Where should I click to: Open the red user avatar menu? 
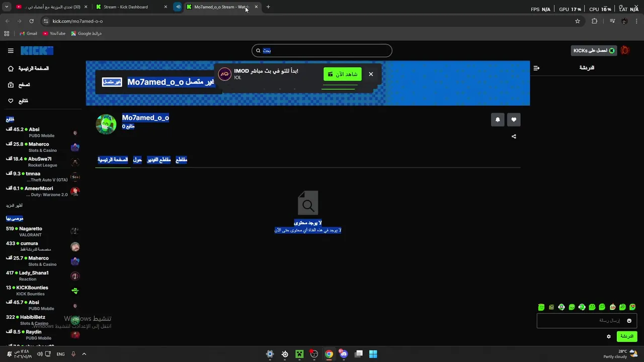tap(625, 50)
